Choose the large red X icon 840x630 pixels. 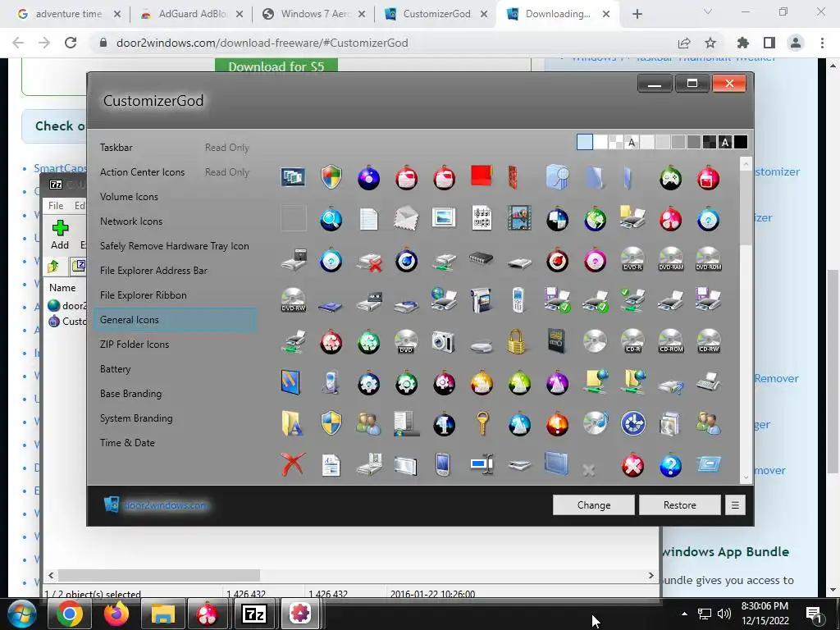pos(293,464)
